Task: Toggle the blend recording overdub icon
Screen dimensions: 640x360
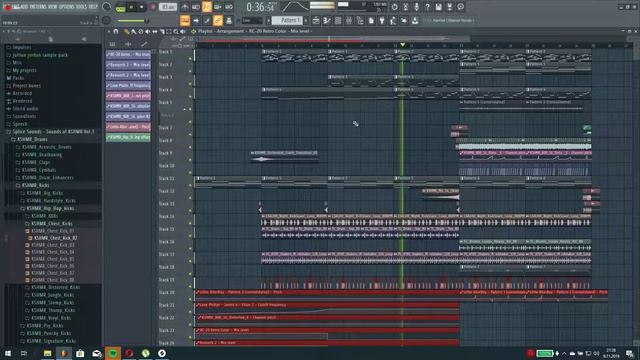Action: click(x=218, y=7)
